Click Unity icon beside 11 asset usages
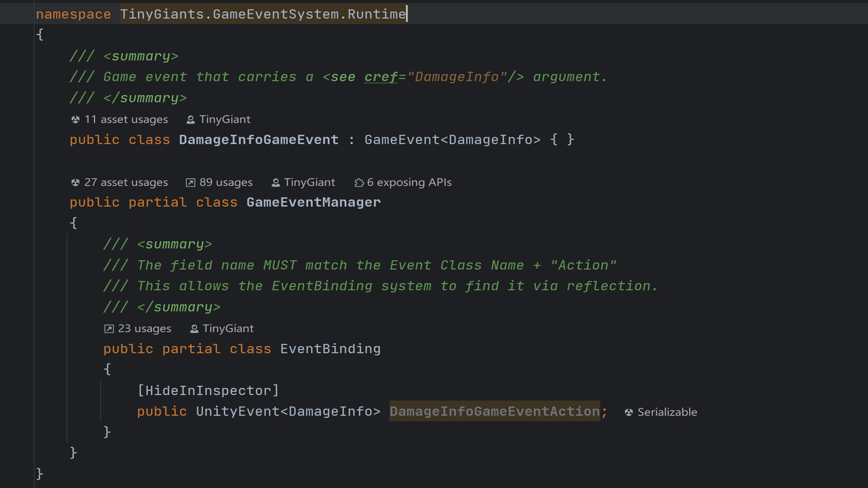Screen dimensions: 868x488 coord(75,120)
